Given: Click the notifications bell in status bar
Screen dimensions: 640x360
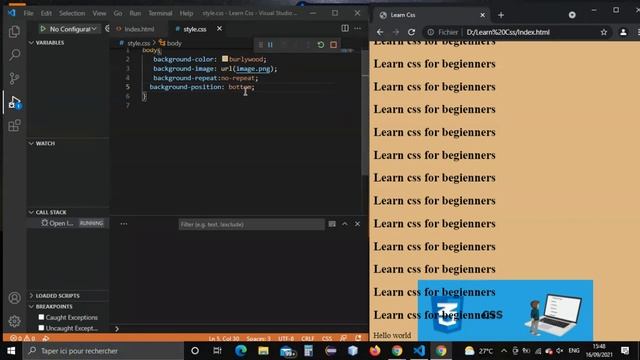Looking at the screenshot, I should [358, 338].
